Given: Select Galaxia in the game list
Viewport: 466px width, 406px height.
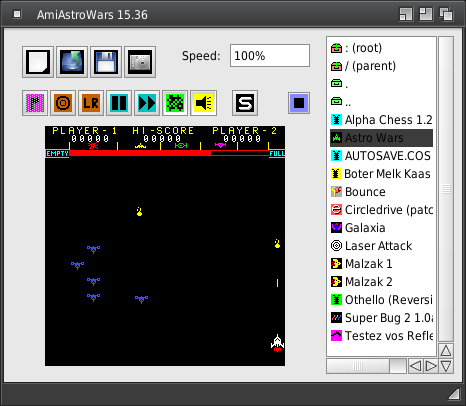Looking at the screenshot, I should 381,228.
